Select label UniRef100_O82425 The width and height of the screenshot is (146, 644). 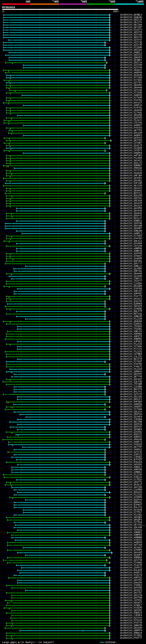pos(131,306)
